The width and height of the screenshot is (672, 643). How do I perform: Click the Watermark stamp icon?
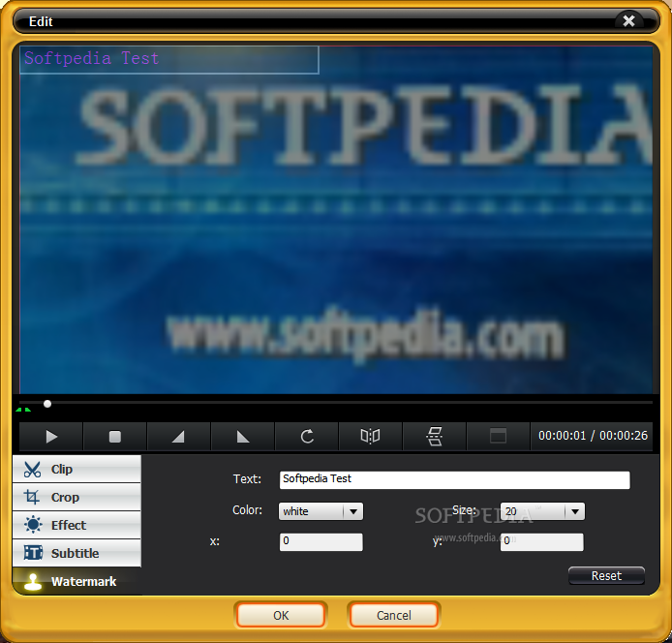point(33,582)
